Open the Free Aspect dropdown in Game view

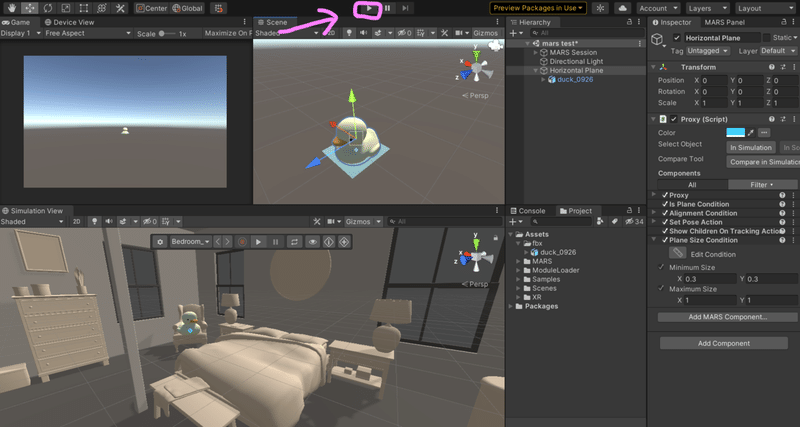coord(87,33)
